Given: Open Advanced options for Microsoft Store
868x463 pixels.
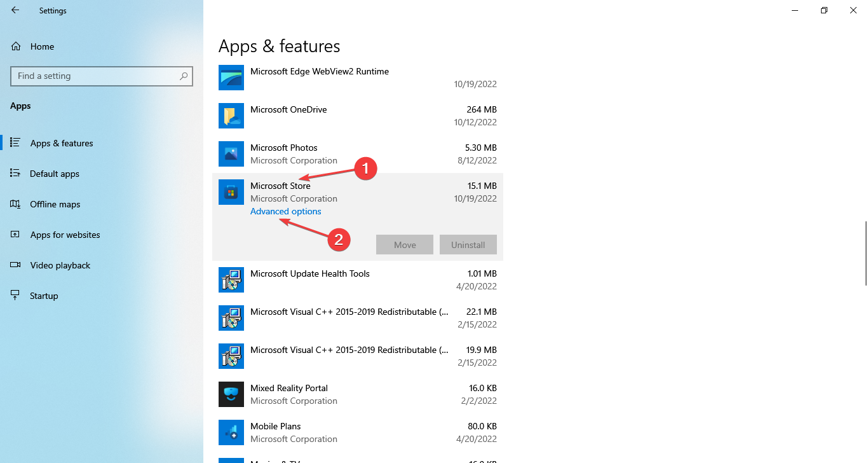Looking at the screenshot, I should (286, 211).
